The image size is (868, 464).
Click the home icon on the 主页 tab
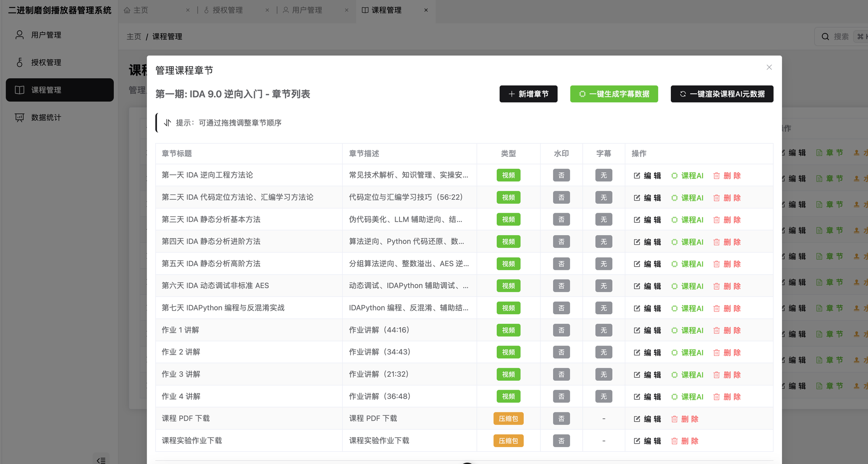click(127, 10)
